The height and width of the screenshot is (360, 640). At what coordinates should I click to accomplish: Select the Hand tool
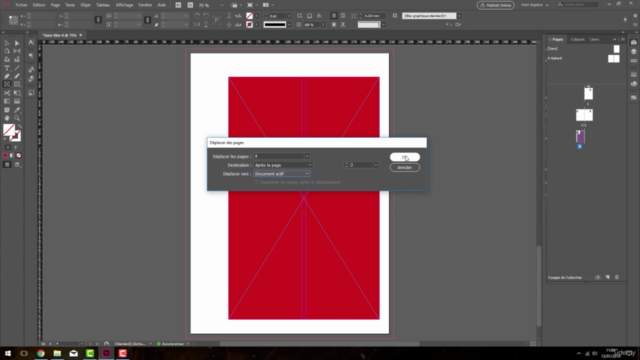7,118
